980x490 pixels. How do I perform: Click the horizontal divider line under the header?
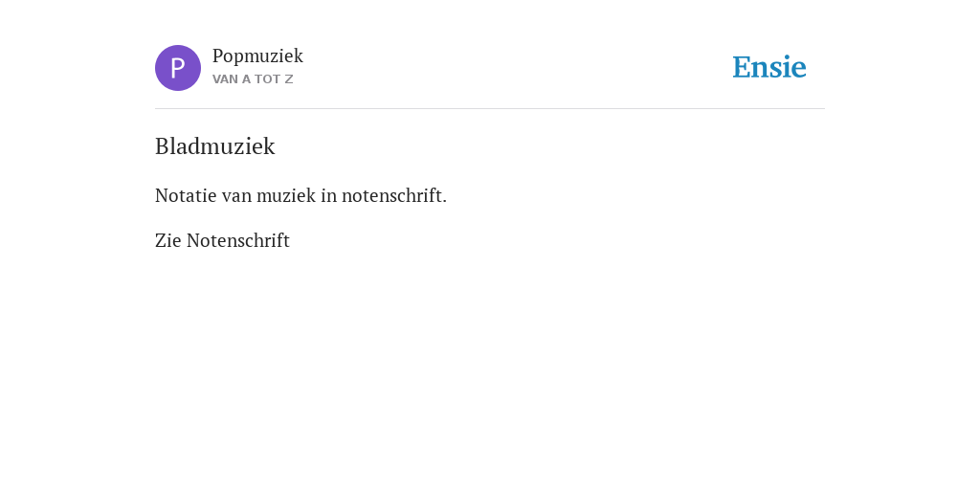490,109
